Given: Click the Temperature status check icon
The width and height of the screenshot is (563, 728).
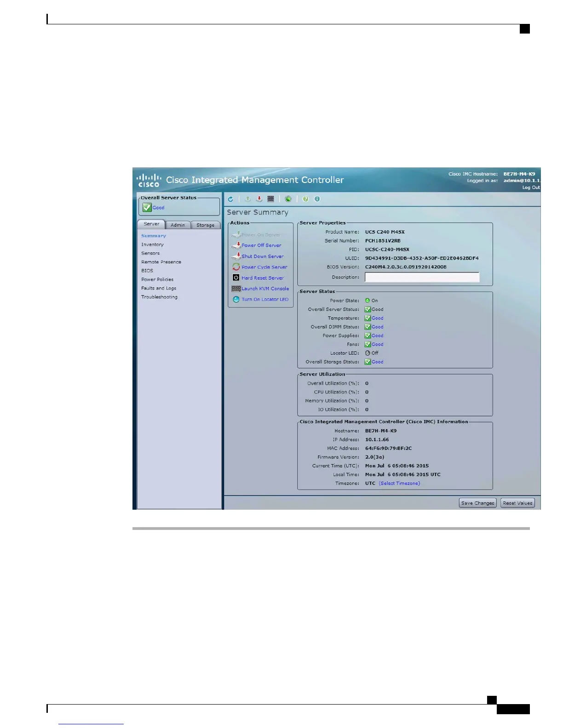Looking at the screenshot, I should (368, 318).
